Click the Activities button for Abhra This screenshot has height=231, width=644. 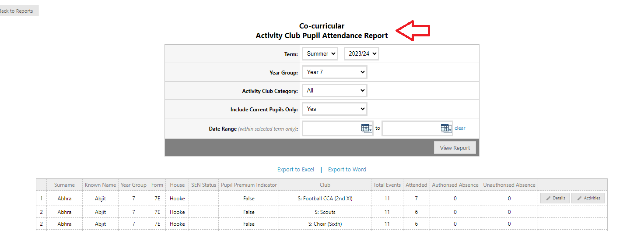588,198
